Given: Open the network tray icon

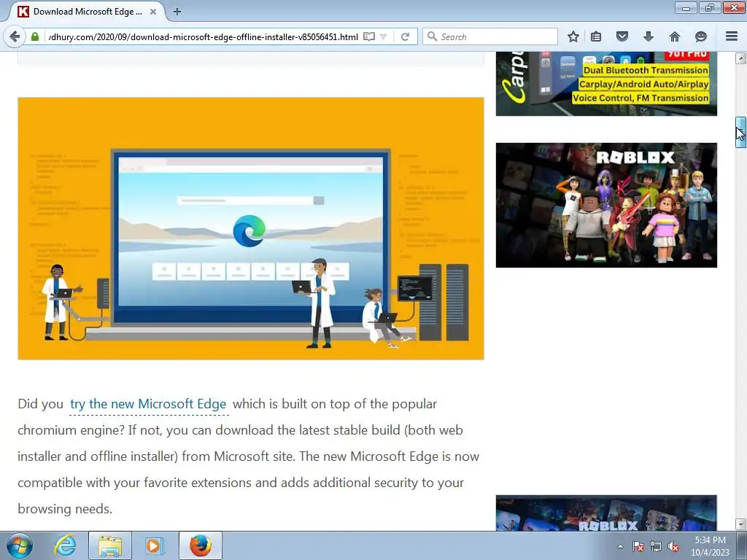Looking at the screenshot, I should pyautogui.click(x=656, y=546).
